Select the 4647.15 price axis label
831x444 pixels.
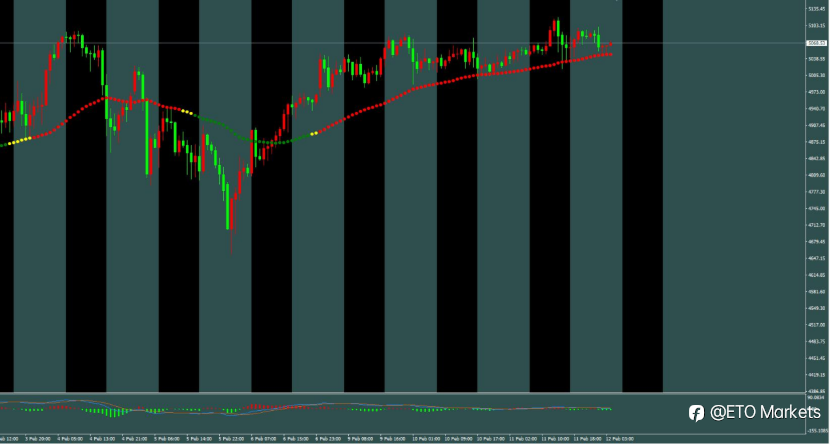tap(817, 258)
